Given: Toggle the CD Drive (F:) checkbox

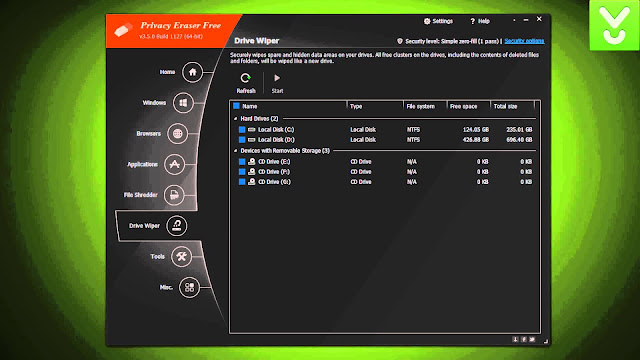Looking at the screenshot, I should tap(242, 172).
